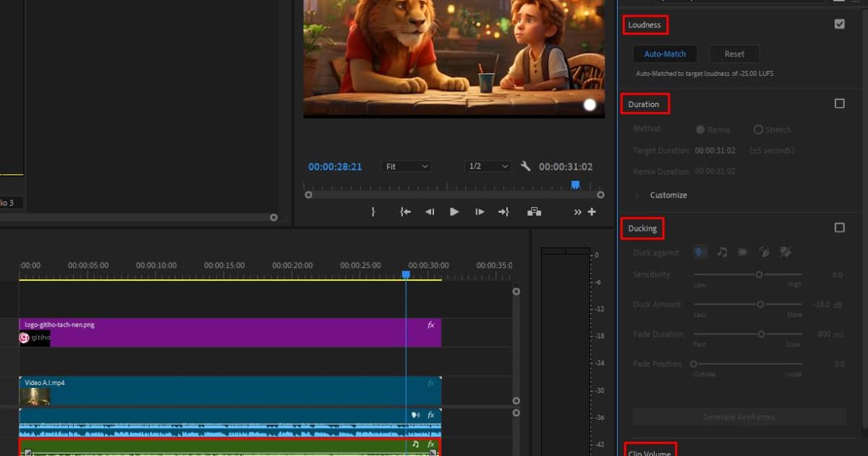The height and width of the screenshot is (456, 868).
Task: Click the Go to Out point icon
Action: 503,212
